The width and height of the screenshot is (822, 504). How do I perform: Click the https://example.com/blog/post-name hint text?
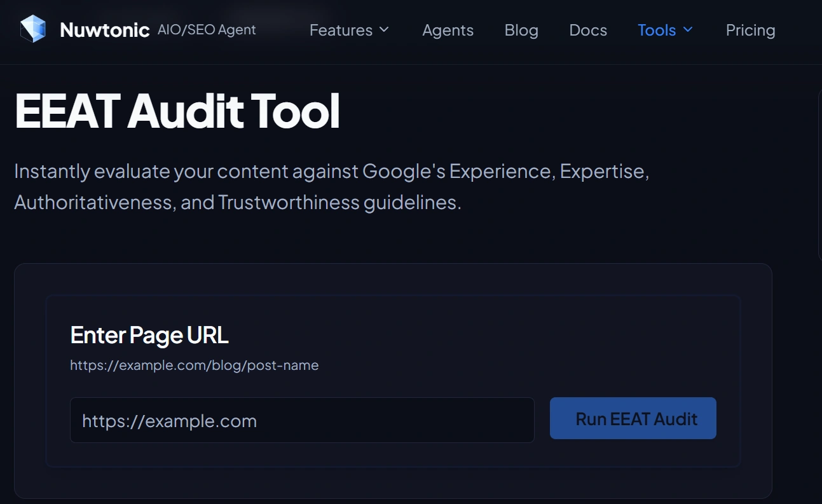(195, 365)
